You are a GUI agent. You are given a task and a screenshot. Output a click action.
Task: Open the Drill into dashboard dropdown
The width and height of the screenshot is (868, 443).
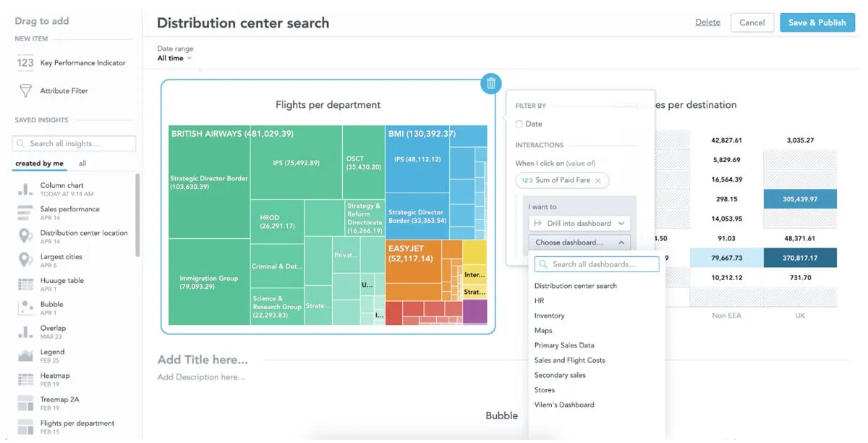[579, 224]
